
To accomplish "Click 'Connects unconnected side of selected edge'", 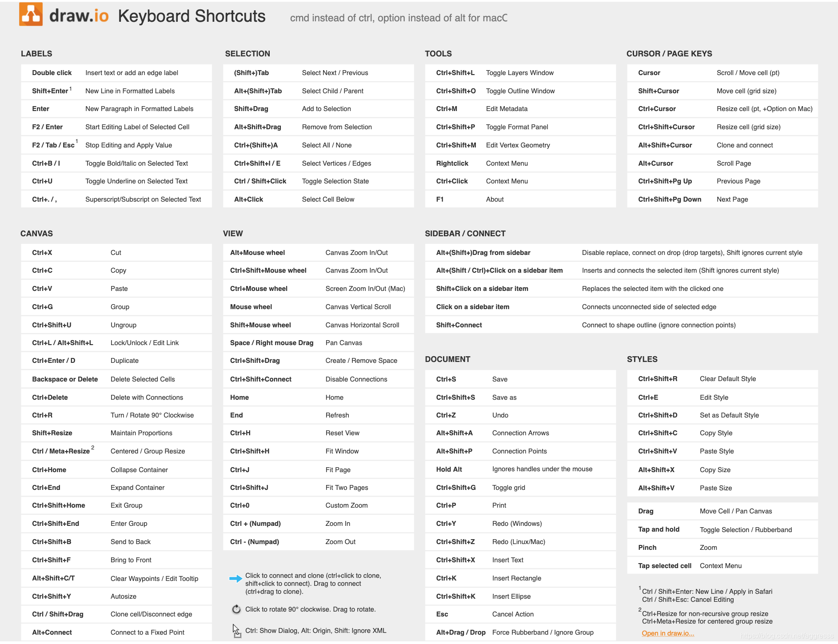I will (x=649, y=307).
